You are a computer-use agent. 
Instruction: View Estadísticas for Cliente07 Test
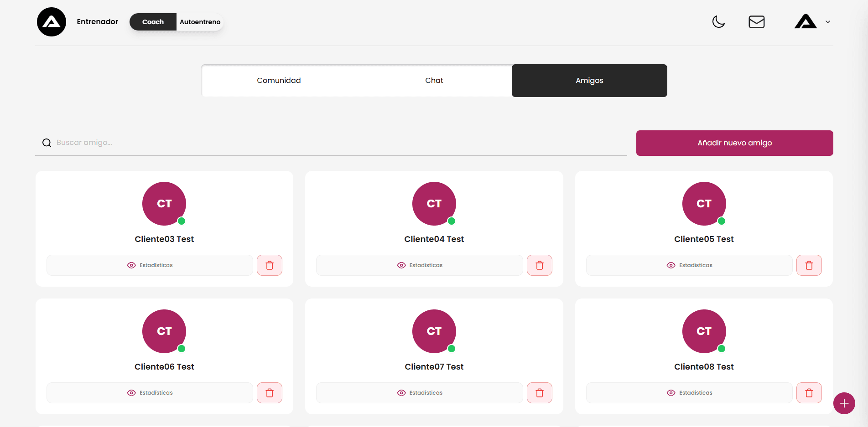point(419,393)
